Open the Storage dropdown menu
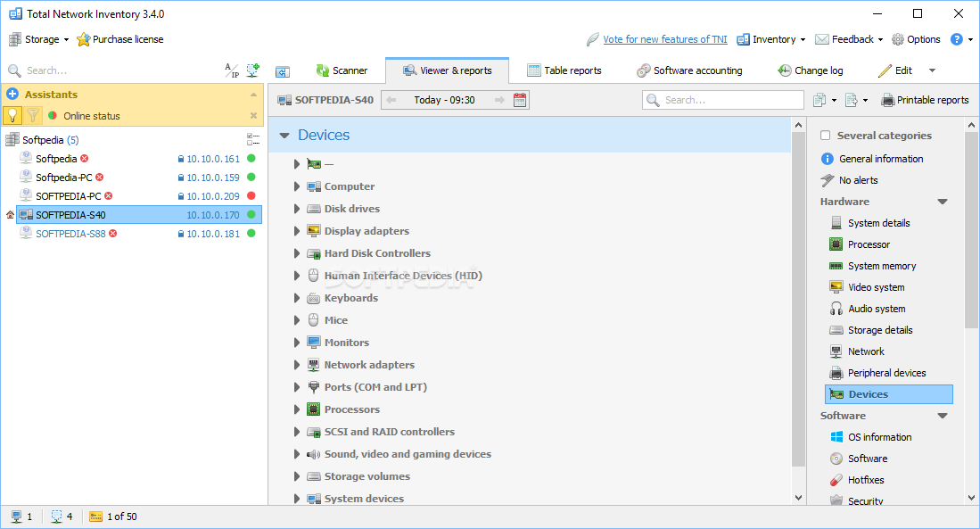The image size is (980, 529). (x=38, y=39)
